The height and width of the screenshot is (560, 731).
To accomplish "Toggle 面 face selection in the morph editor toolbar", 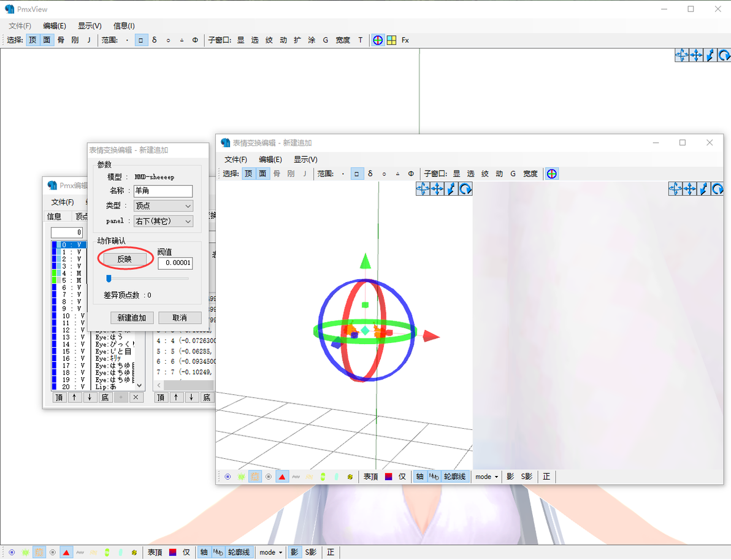I will click(x=262, y=174).
